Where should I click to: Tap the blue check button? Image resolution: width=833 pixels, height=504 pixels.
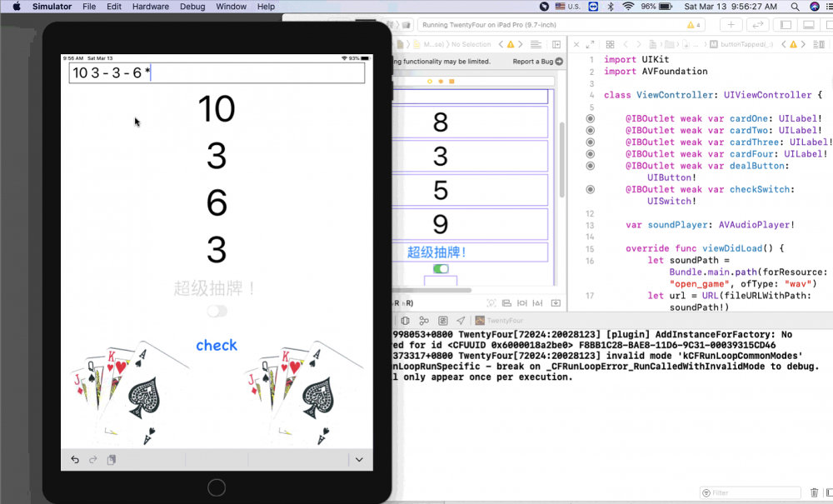217,345
